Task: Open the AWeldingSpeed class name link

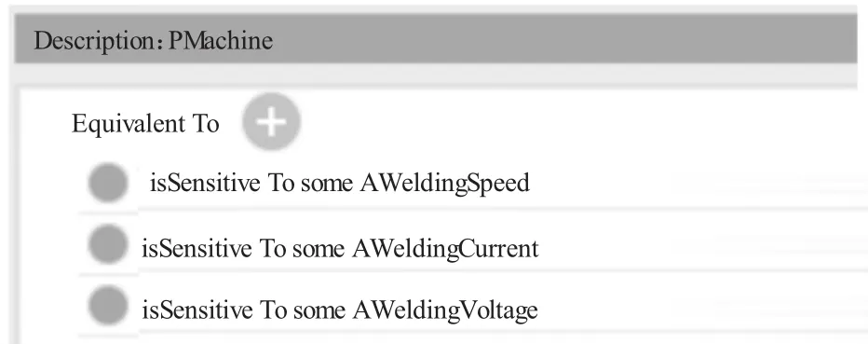Action: click(x=444, y=183)
